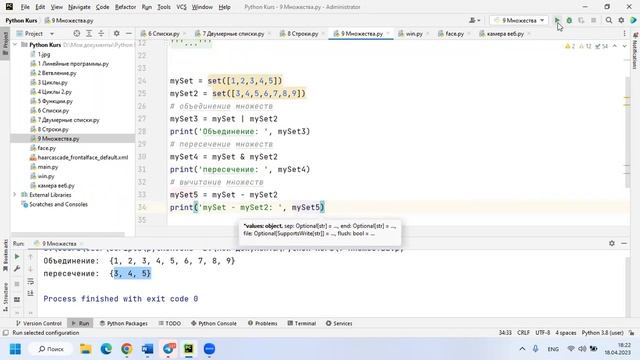Show the editor tabs overflow menu
The width and height of the screenshot is (640, 360).
[x=624, y=33]
